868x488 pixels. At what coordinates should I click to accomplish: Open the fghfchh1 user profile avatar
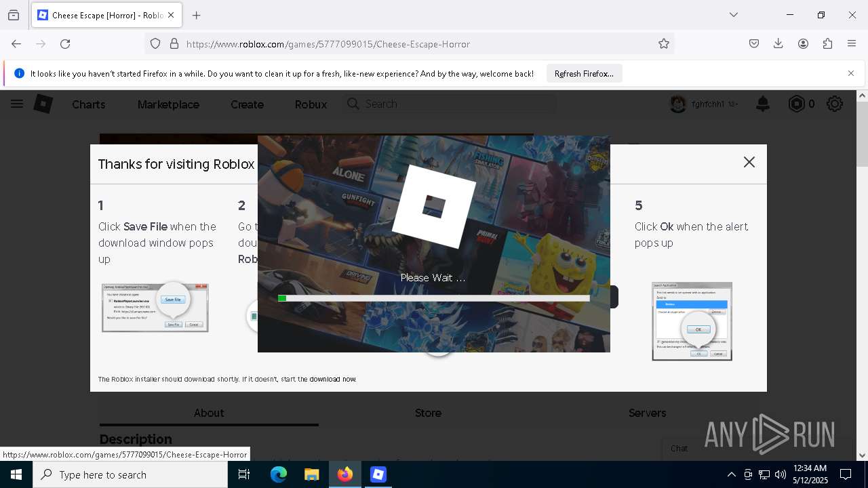[x=678, y=104]
